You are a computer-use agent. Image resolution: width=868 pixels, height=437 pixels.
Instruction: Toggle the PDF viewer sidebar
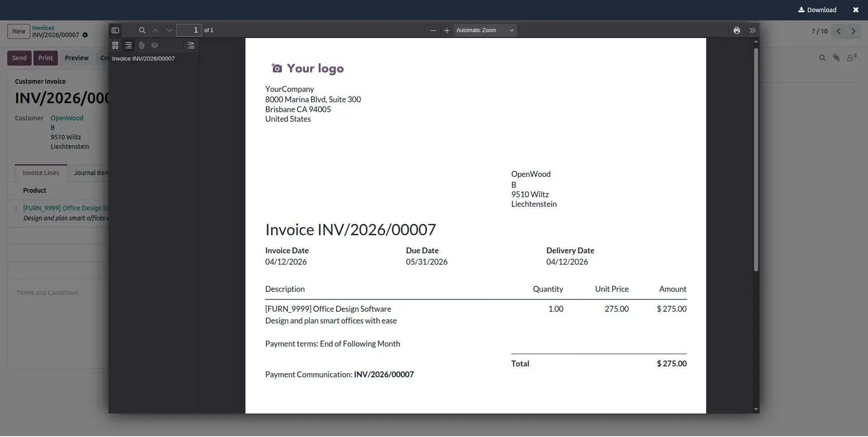click(115, 30)
